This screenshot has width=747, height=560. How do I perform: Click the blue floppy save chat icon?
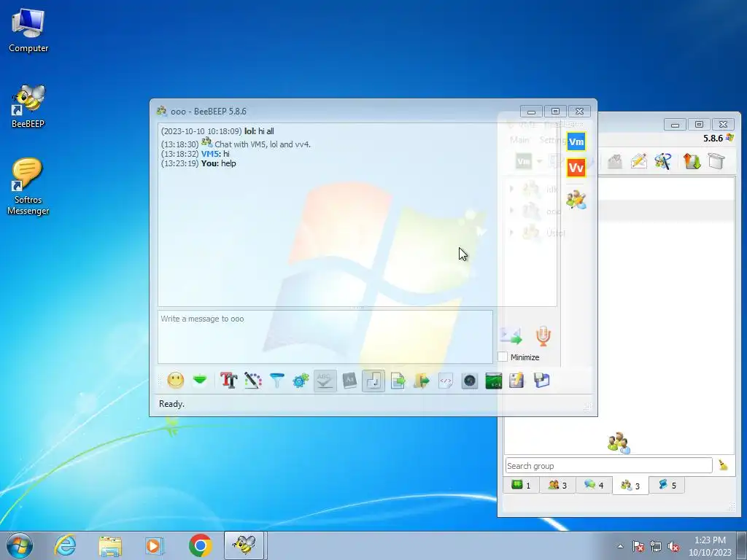[542, 381]
